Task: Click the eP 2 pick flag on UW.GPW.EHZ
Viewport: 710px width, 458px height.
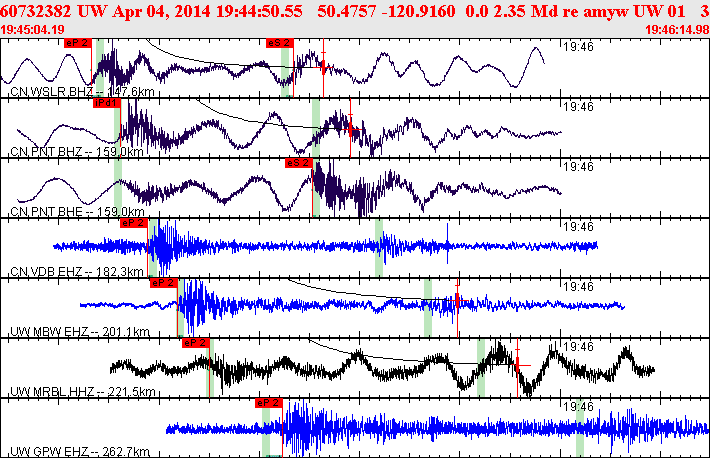Action: click(x=269, y=403)
